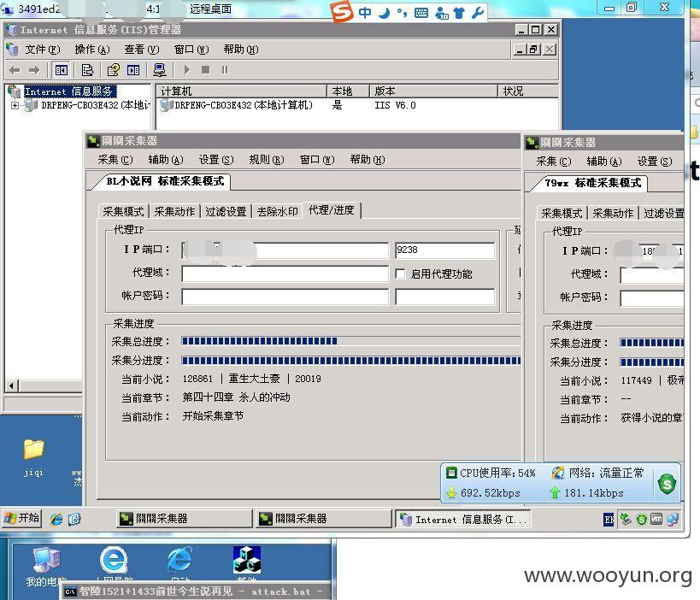The width and height of the screenshot is (700, 600).
Task: Open the 查看(V) menu in IIS manager
Action: pos(142,50)
